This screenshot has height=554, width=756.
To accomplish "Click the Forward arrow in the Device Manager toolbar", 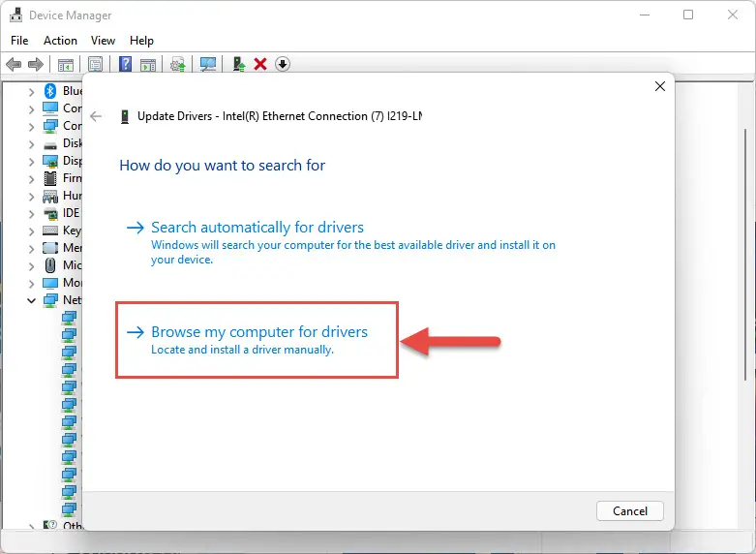I will click(36, 64).
